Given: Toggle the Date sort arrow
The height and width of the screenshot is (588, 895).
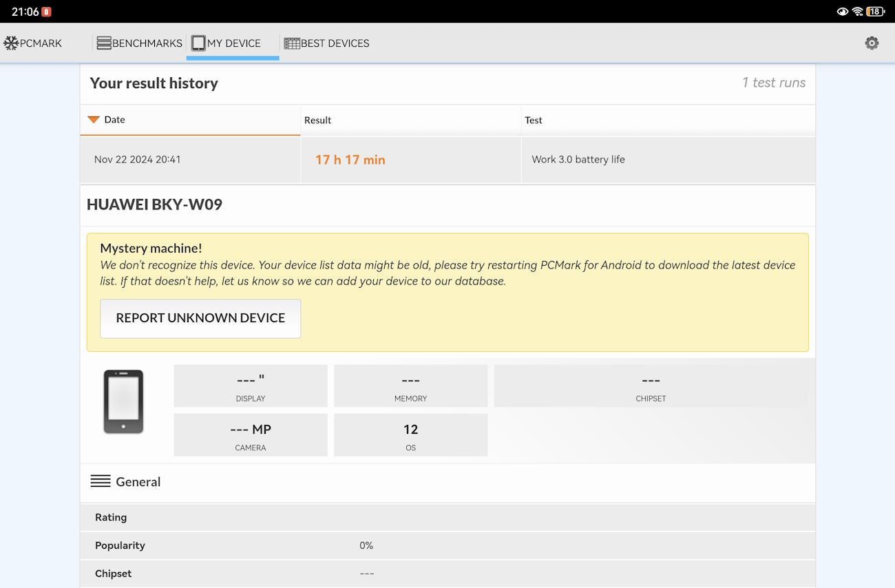Looking at the screenshot, I should click(94, 119).
